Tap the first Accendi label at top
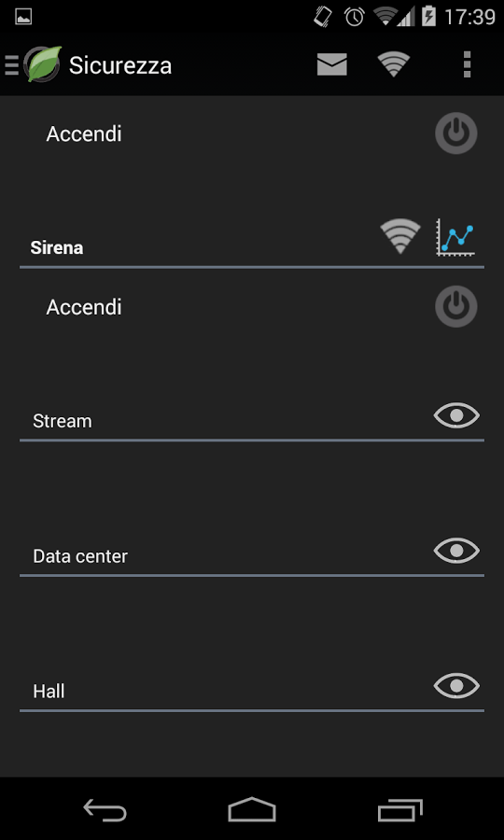The width and height of the screenshot is (504, 840). 84,133
